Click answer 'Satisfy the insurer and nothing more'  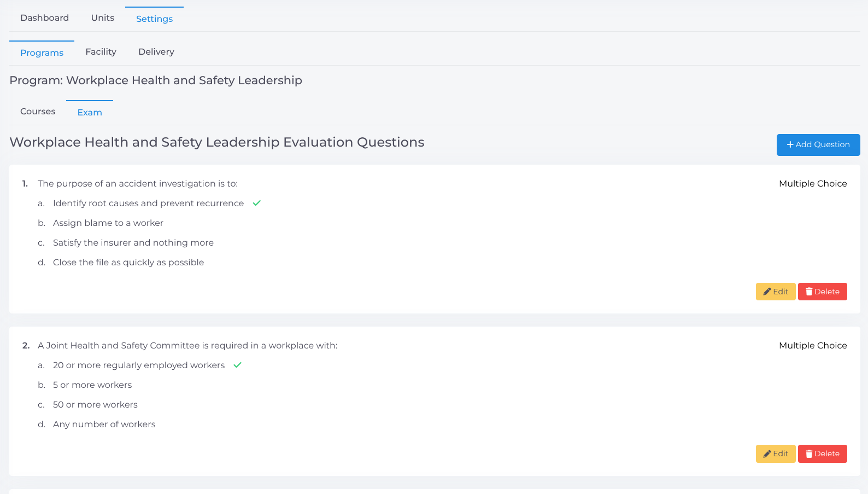(133, 243)
